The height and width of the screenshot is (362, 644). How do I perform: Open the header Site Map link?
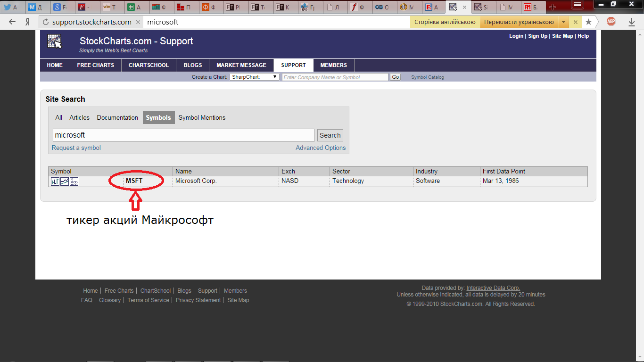(562, 36)
